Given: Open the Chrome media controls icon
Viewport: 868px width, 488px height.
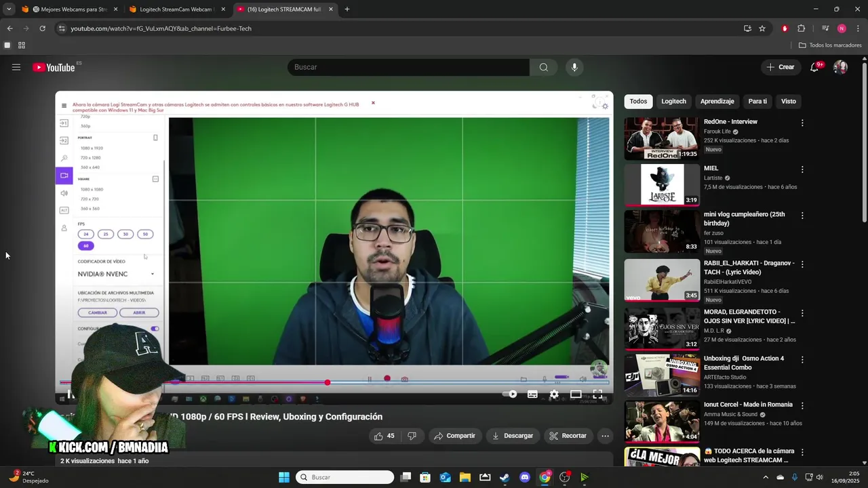Looking at the screenshot, I should point(825,28).
